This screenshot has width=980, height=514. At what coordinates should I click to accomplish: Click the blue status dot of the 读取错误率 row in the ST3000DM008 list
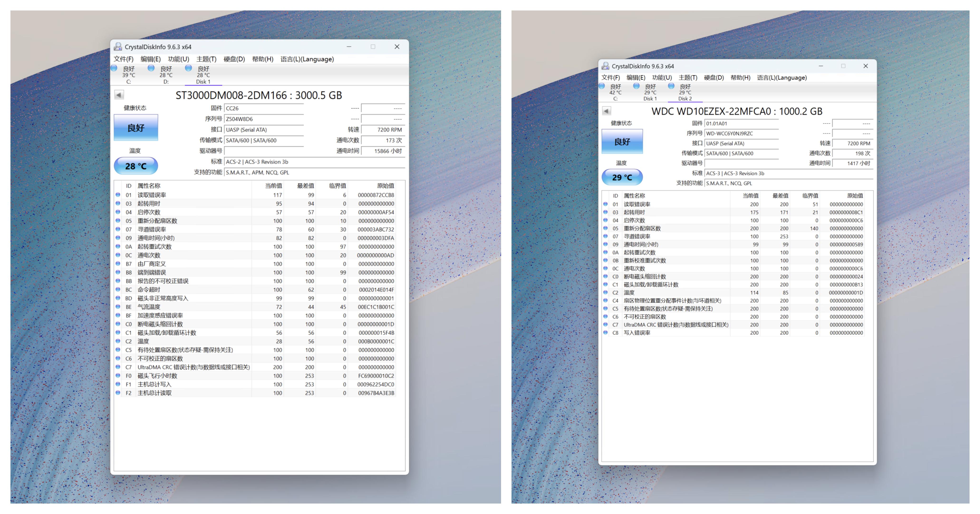pyautogui.click(x=118, y=195)
